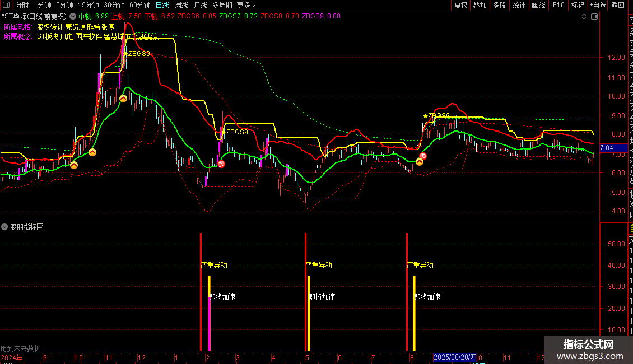Click the 2025/08/28/四 date cursor label
This screenshot has width=633, height=364.
pos(455,357)
